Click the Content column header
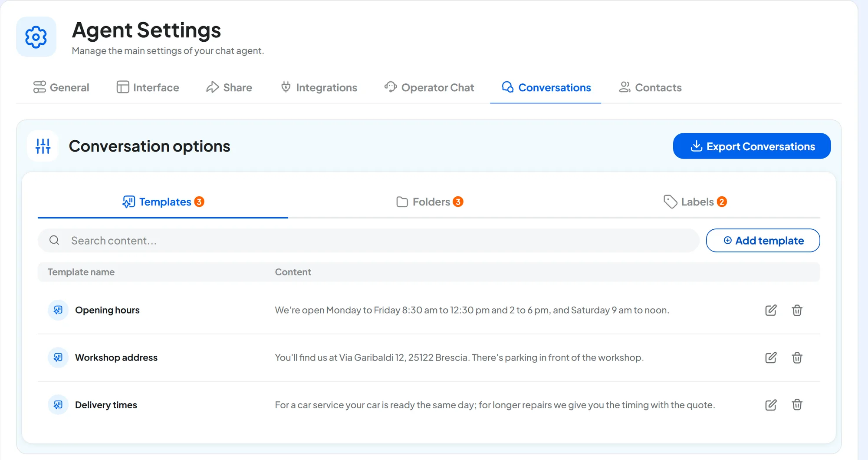 point(293,272)
